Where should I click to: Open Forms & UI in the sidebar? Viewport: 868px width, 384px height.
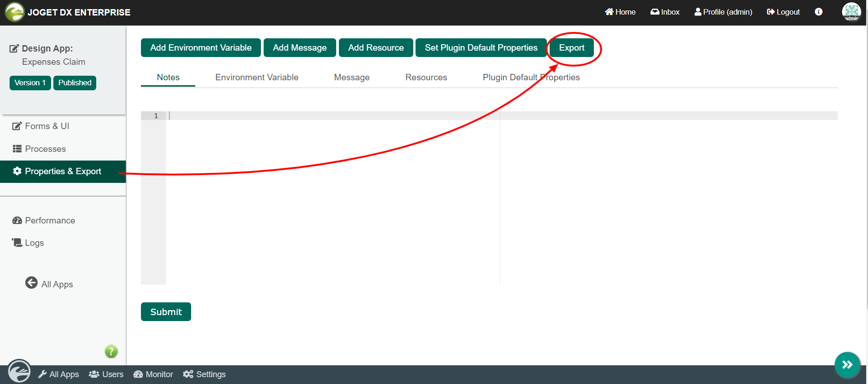[47, 126]
